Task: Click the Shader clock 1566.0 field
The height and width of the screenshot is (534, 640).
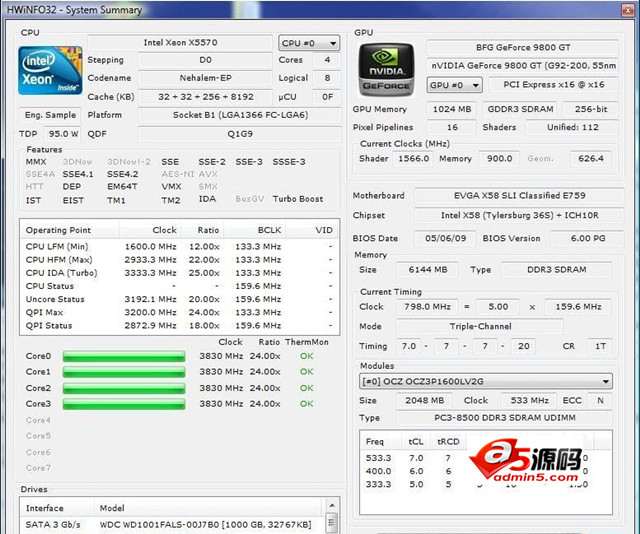Action: [x=413, y=159]
